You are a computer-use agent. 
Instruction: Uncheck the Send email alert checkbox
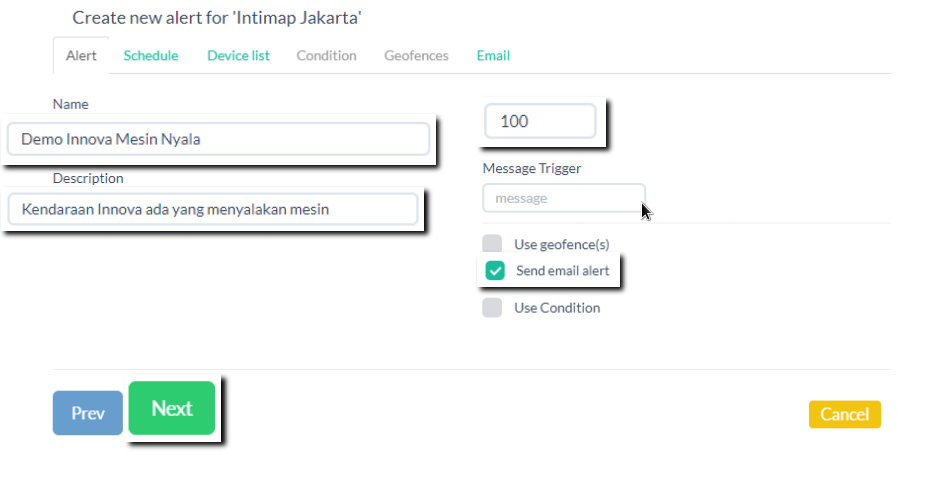coord(495,271)
